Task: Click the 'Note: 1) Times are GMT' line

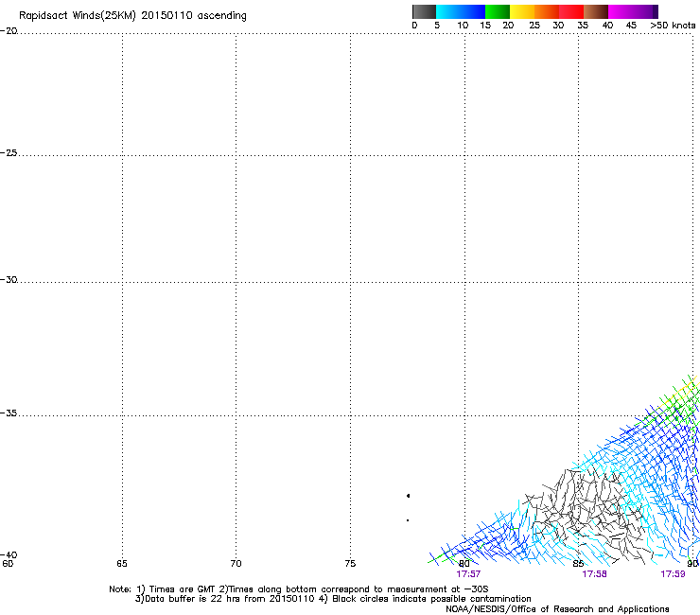Action: [299, 589]
